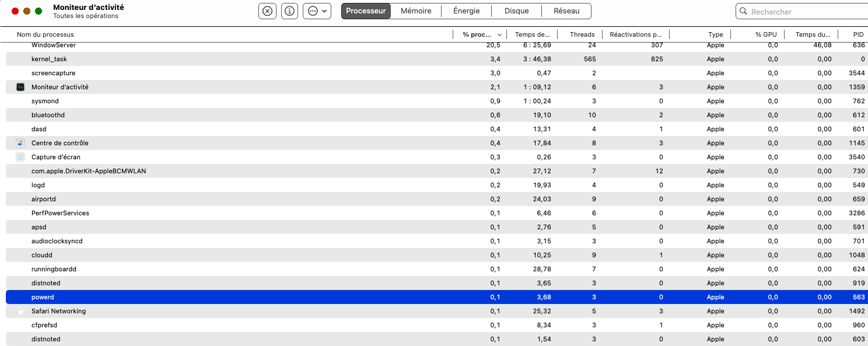Click the magnifying glass search icon

tap(743, 11)
